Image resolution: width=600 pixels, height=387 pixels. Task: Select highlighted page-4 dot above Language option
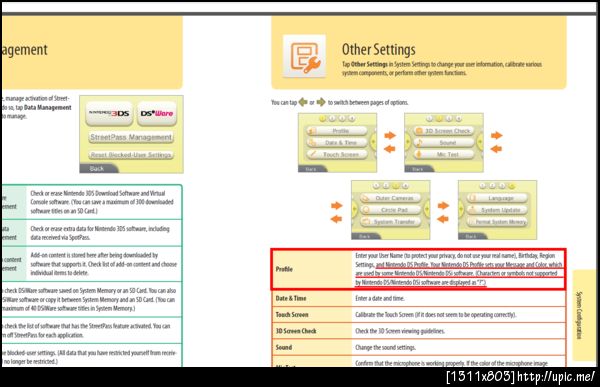click(512, 186)
